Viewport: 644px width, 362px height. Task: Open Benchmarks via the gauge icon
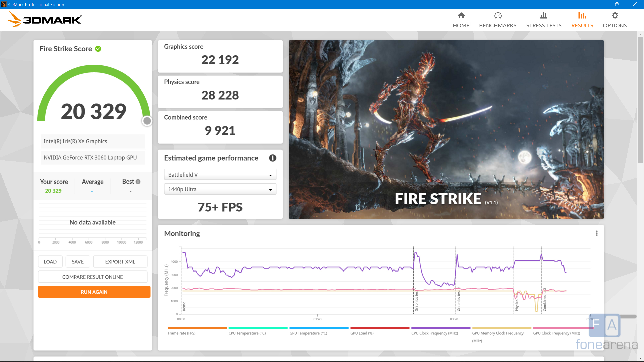pos(498,16)
